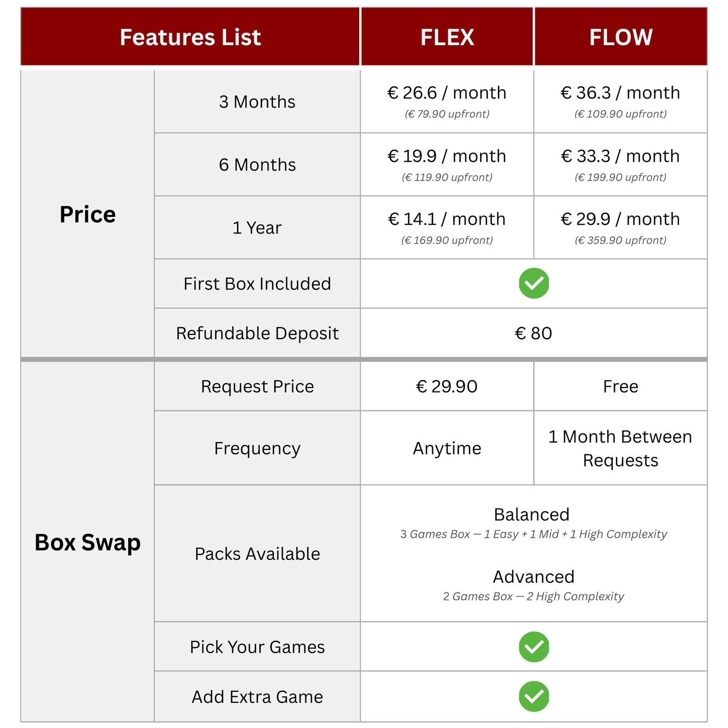
Task: Select the FLEX column header
Action: pos(447,37)
